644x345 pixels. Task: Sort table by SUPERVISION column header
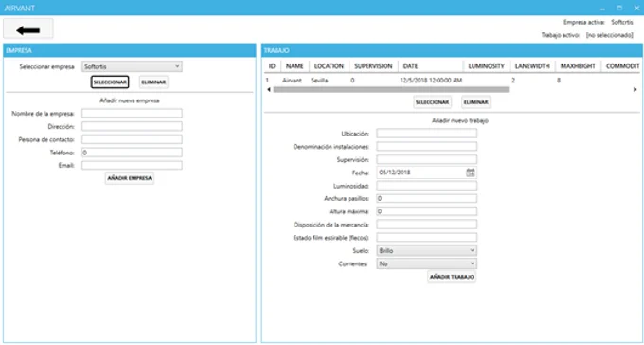[x=373, y=66]
